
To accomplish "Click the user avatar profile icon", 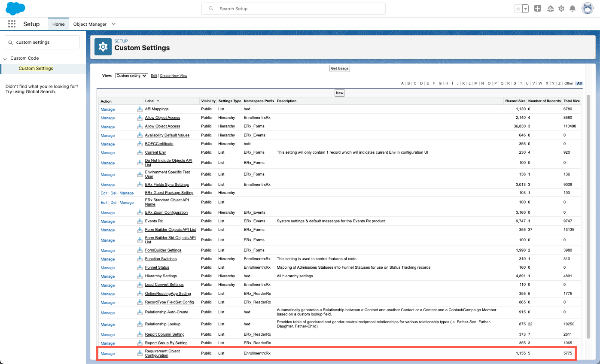I will pyautogui.click(x=588, y=9).
